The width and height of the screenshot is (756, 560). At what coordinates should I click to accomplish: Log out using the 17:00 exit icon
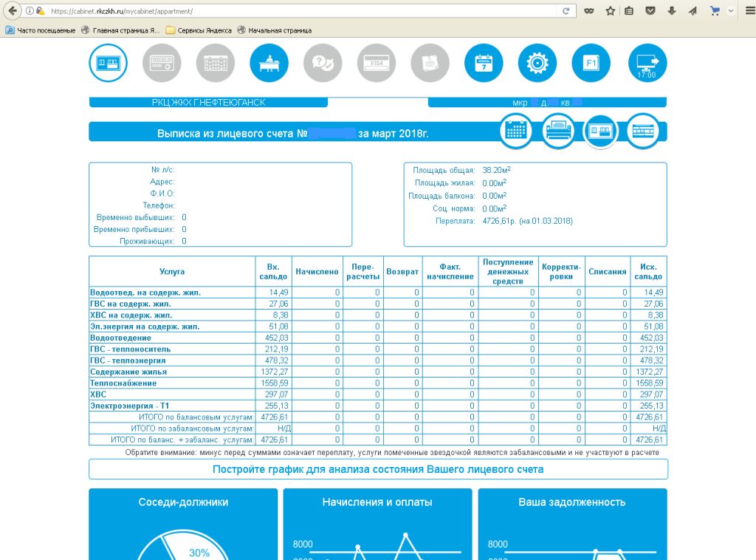647,63
